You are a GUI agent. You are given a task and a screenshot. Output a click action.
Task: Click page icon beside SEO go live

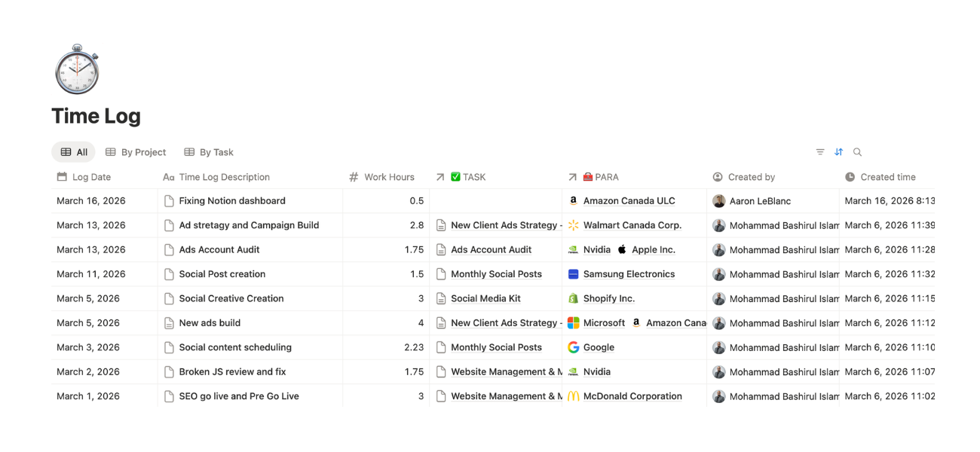(x=169, y=396)
